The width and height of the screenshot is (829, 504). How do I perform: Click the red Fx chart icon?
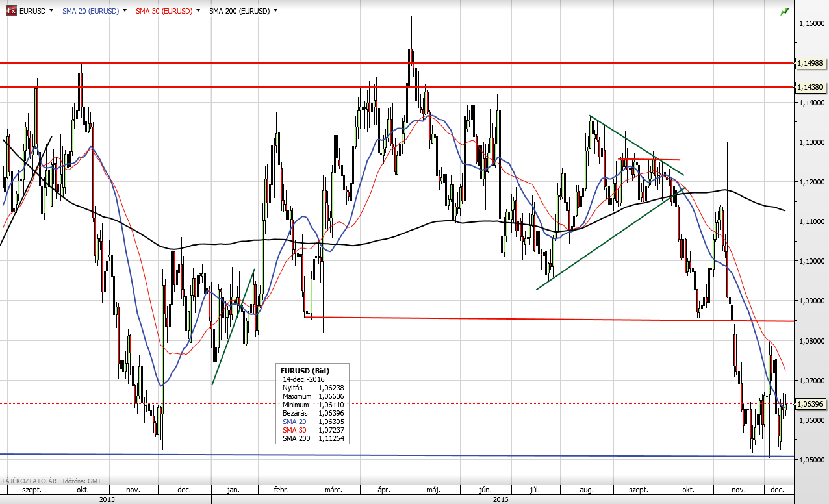[x=11, y=11]
